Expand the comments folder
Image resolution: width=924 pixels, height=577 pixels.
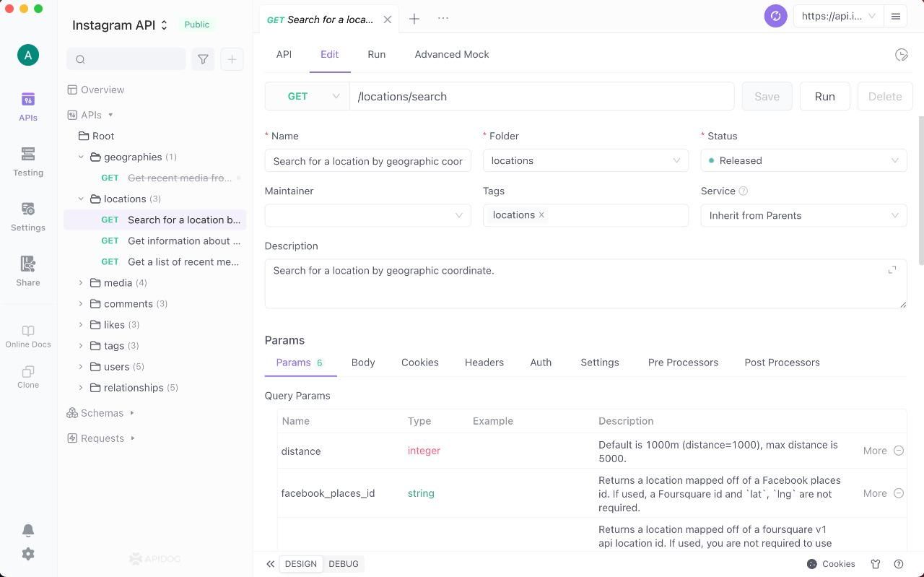[81, 303]
